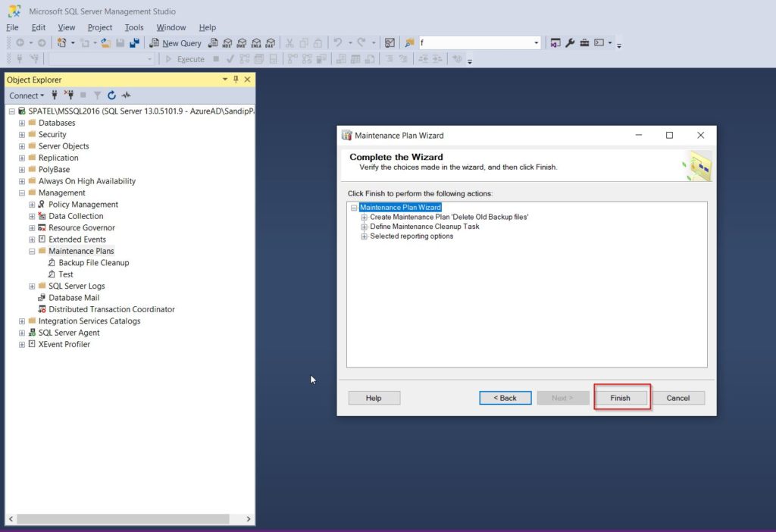Select the Database Mail item

click(x=74, y=298)
